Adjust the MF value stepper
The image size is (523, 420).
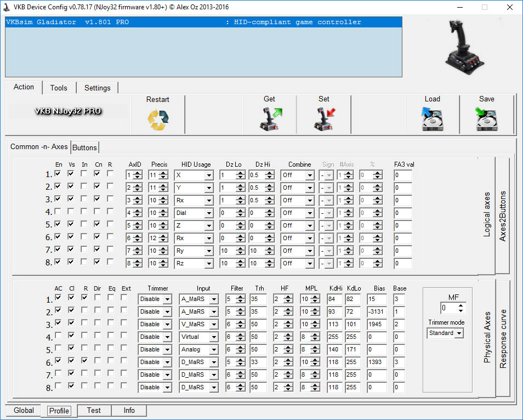(461, 308)
